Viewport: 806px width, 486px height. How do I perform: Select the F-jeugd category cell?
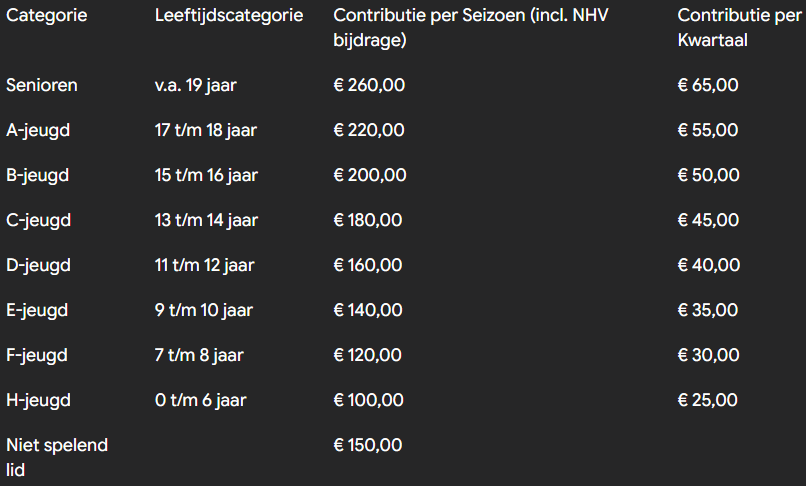click(x=37, y=355)
